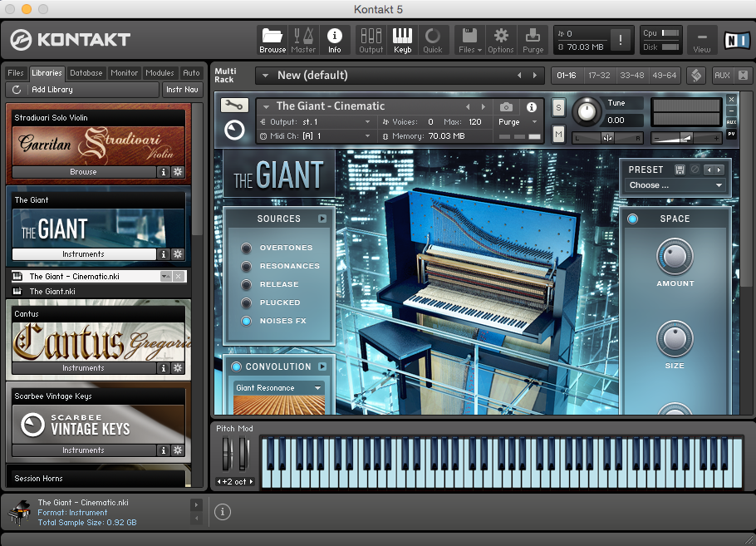
Task: Click Instruments button under Scarbee Vintage Keys
Action: pyautogui.click(x=83, y=450)
